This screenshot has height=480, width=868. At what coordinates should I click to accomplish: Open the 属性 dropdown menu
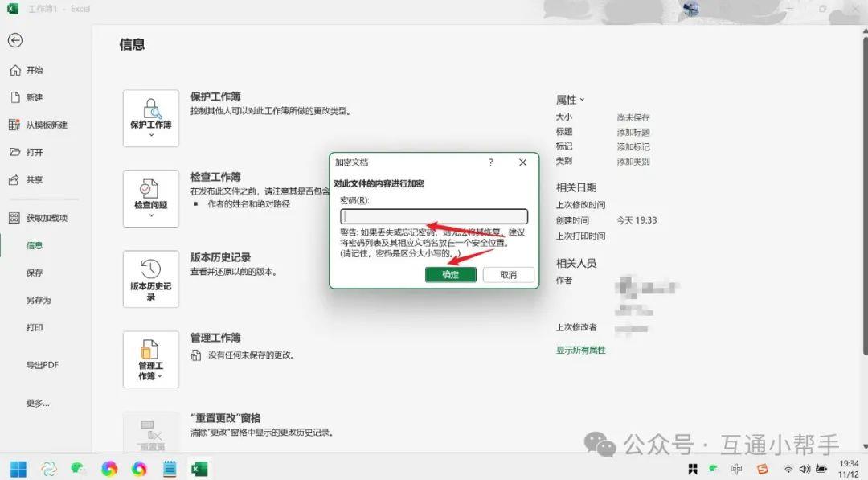point(571,99)
